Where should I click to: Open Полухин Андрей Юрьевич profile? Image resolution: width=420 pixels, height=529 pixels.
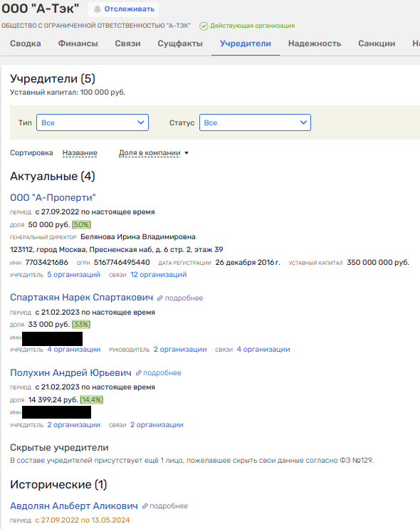point(70,372)
